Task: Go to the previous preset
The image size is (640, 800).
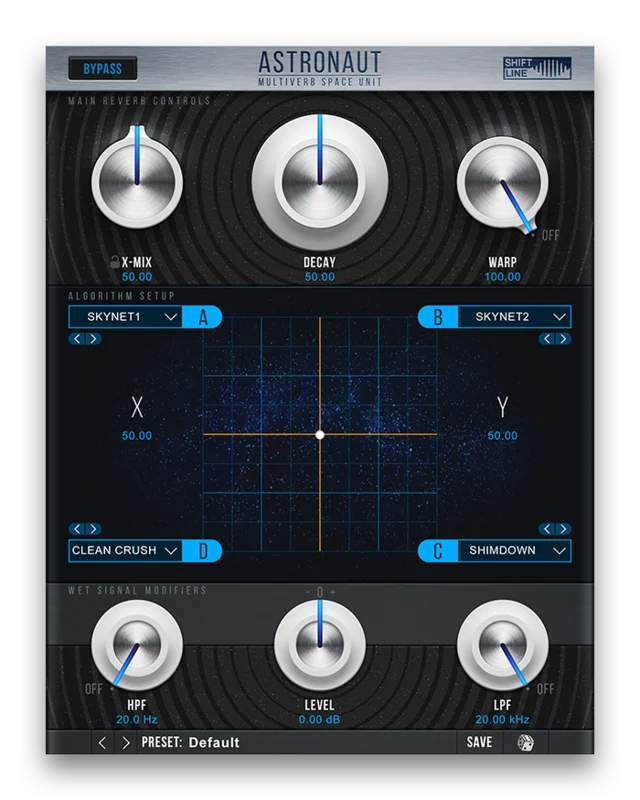Action: [102, 743]
